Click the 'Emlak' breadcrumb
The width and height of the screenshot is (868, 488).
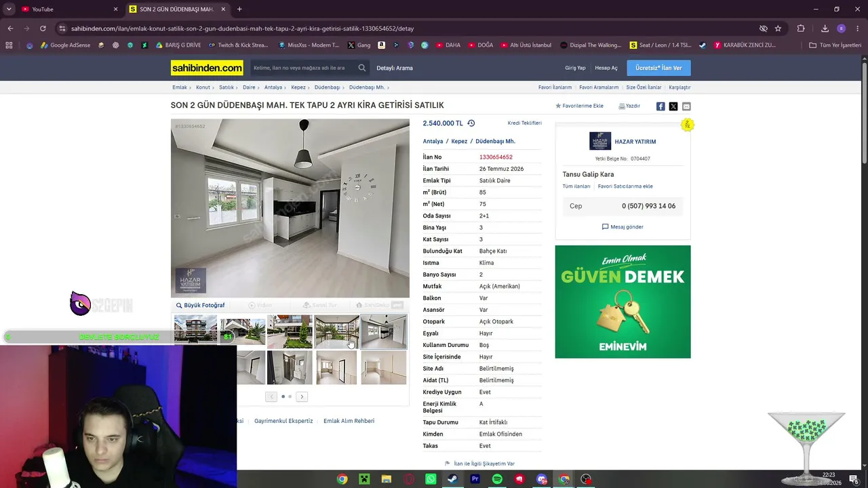[x=180, y=87]
